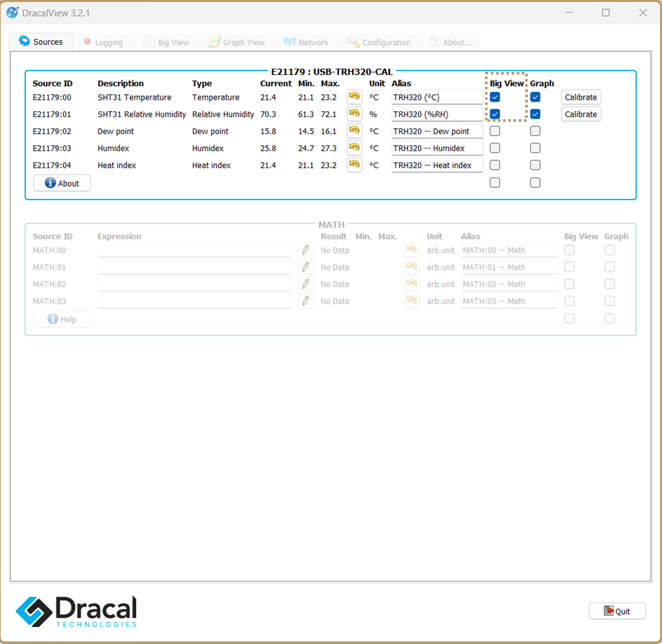Edit the TRH320 (°C) alias field
Screen dimensions: 662x644
(x=438, y=97)
